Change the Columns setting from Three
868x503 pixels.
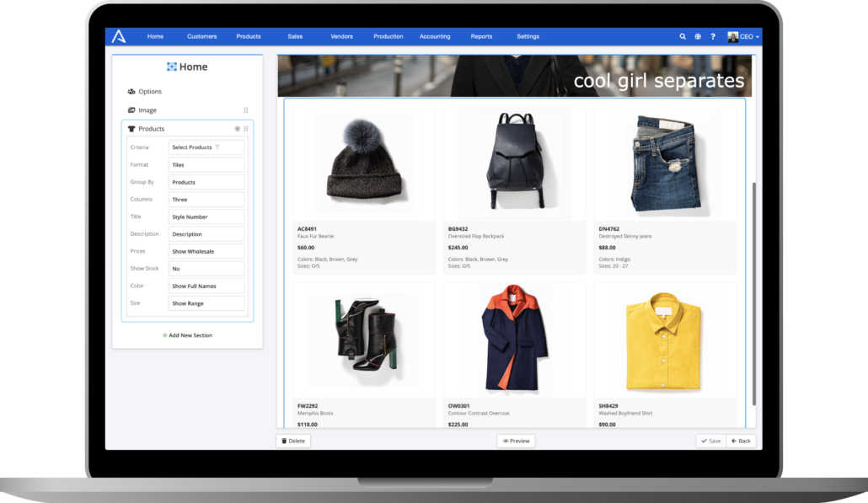coord(206,199)
